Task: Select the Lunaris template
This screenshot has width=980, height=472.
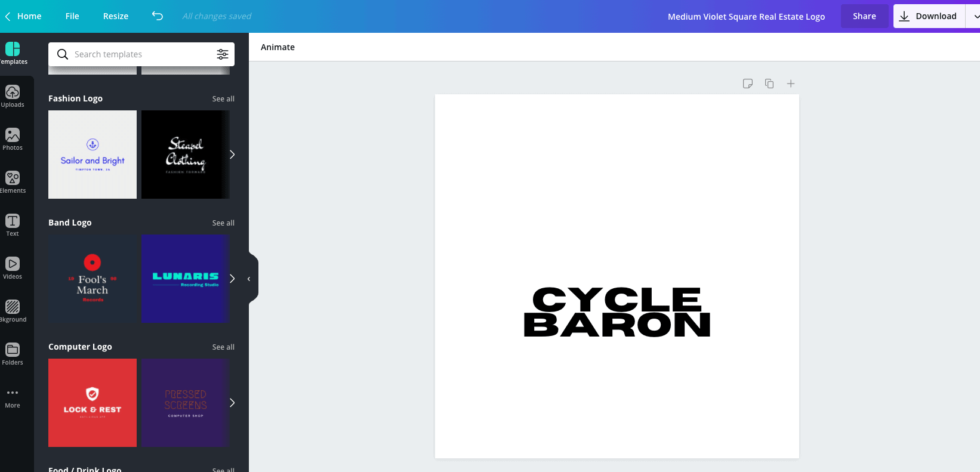Action: (x=186, y=279)
